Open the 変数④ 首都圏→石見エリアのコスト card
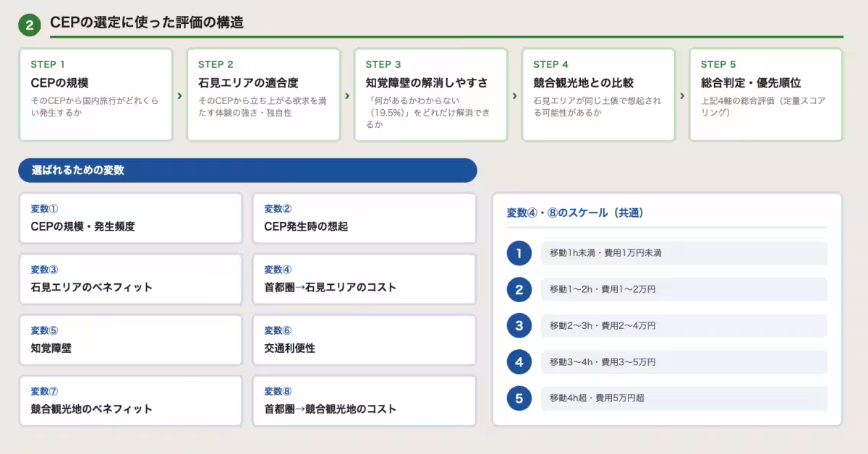 click(365, 279)
